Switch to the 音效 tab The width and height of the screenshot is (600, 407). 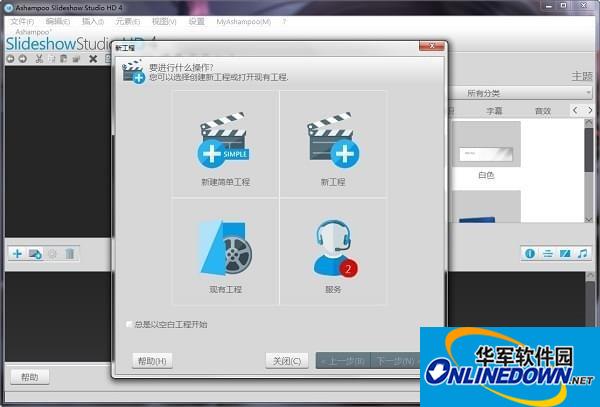click(x=543, y=111)
